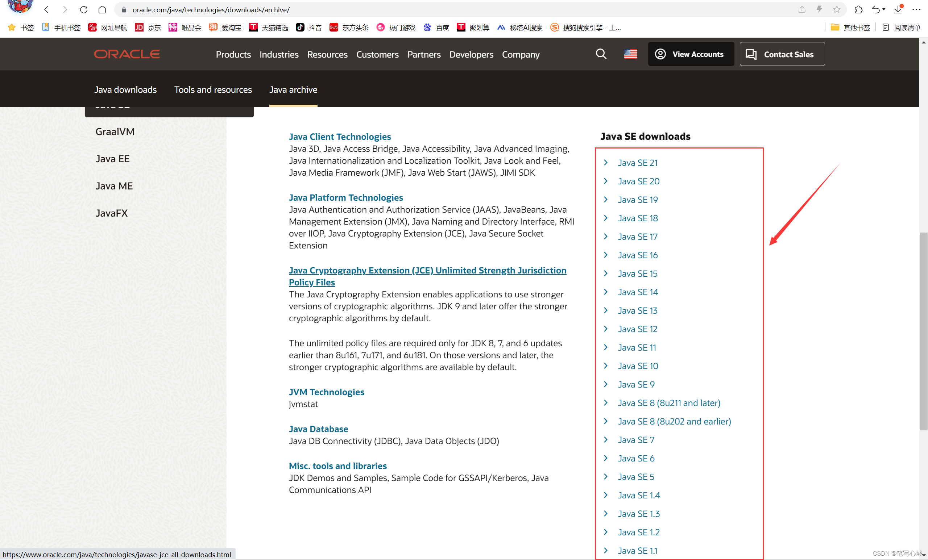Reload the page with the refresh icon
The height and width of the screenshot is (560, 928).
click(x=84, y=9)
